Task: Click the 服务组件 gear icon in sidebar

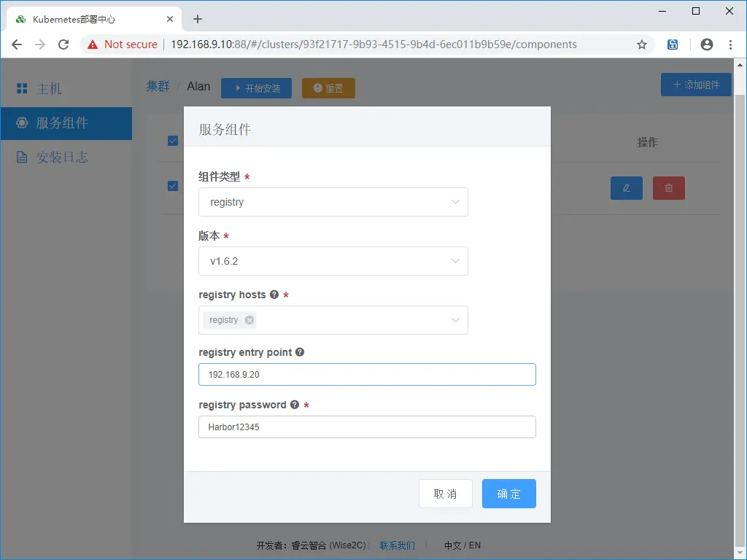Action: (22, 122)
